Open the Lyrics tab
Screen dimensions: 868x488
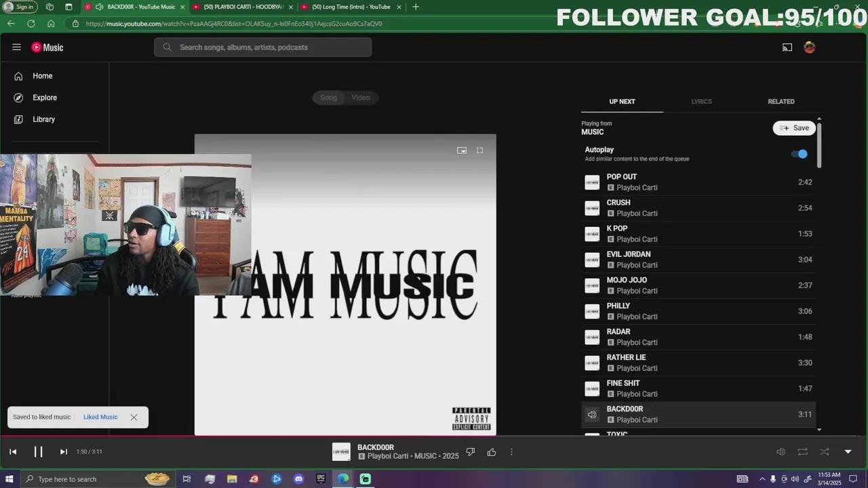pos(701,102)
